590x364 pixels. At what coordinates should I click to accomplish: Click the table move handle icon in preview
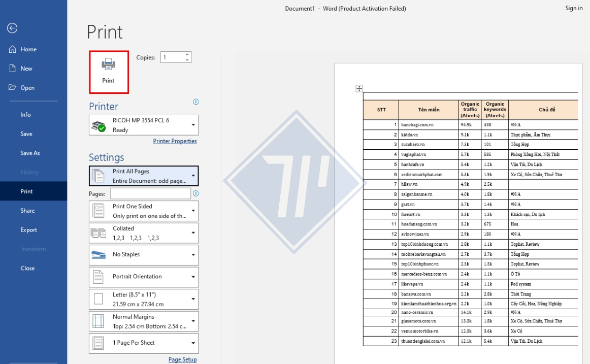[x=359, y=89]
